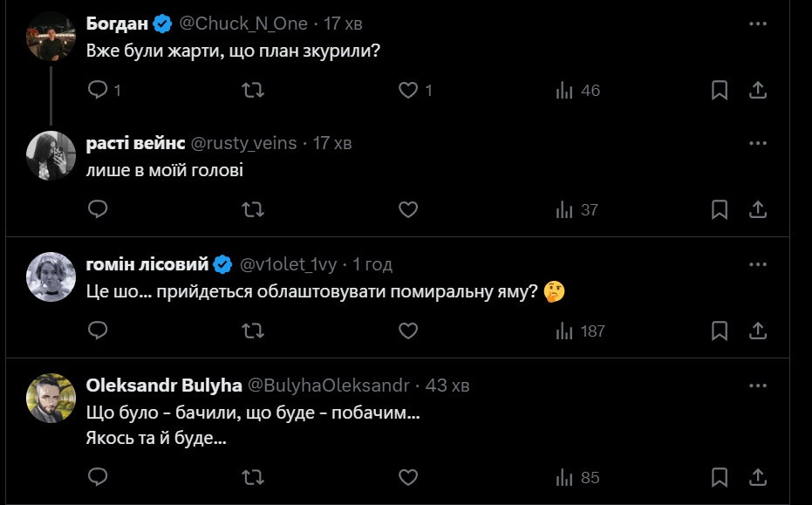Reply to Богдан's tweet
The width and height of the screenshot is (812, 505).
point(99,90)
